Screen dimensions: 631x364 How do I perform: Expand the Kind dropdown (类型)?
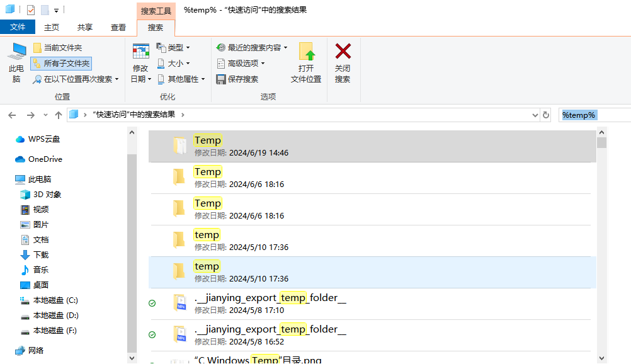tap(173, 48)
